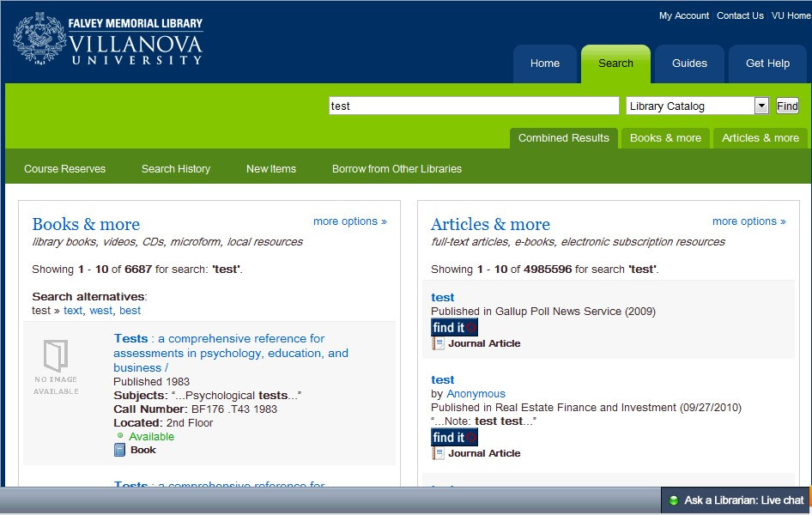Image resolution: width=812 pixels, height=515 pixels.
Task: Click the 'Journal Article' label under the Gallup Poll result
Action: click(484, 343)
